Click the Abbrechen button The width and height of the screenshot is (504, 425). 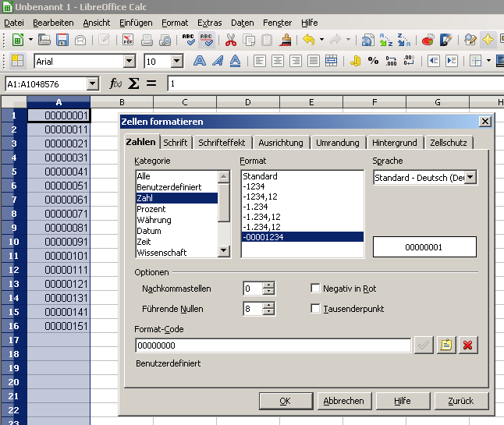[343, 401]
